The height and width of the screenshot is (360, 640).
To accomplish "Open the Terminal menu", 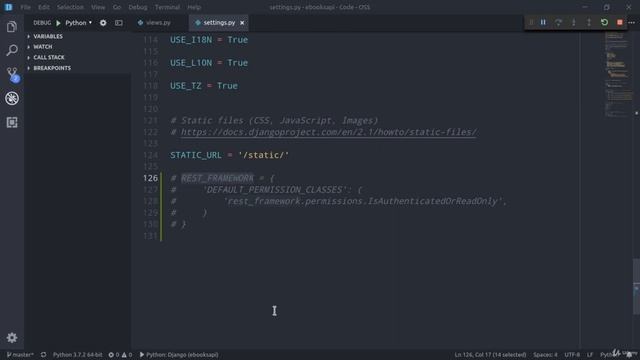I will [x=167, y=7].
